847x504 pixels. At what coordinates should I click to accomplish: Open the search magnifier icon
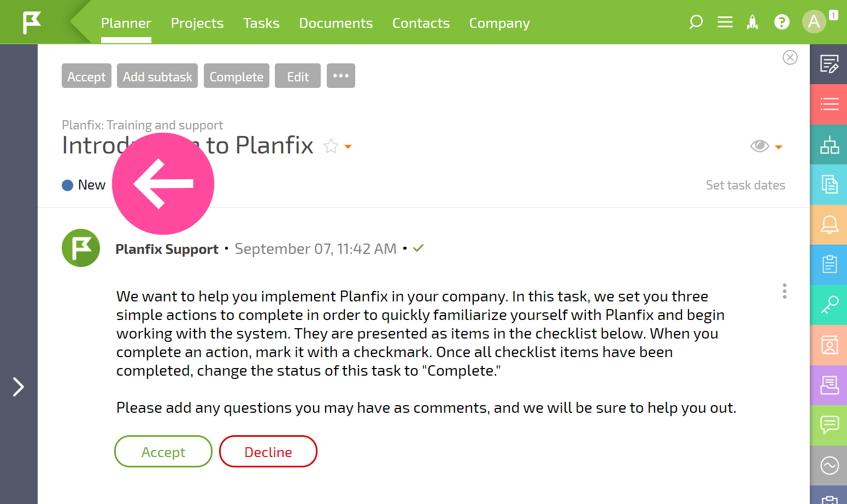696,22
